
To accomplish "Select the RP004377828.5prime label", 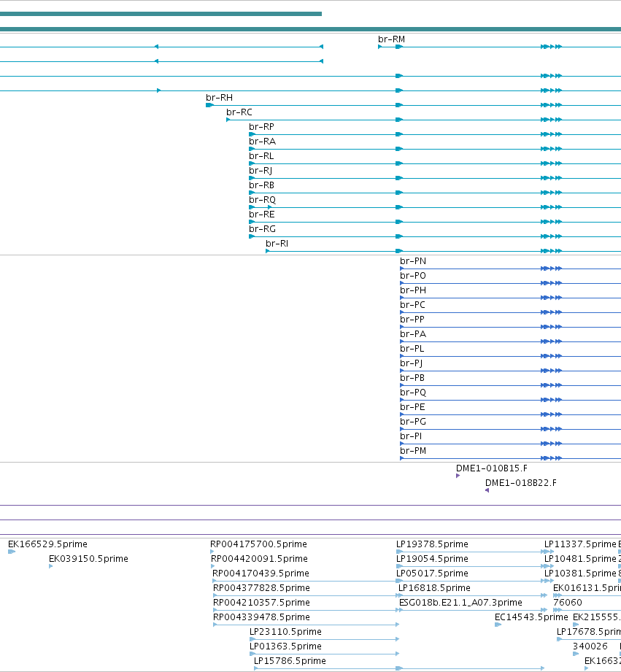I will [261, 587].
